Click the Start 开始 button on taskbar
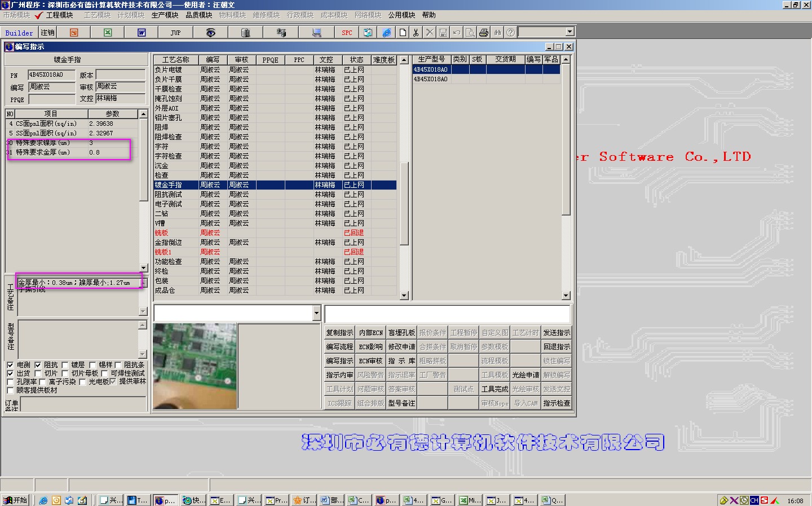The image size is (812, 506). tap(16, 500)
